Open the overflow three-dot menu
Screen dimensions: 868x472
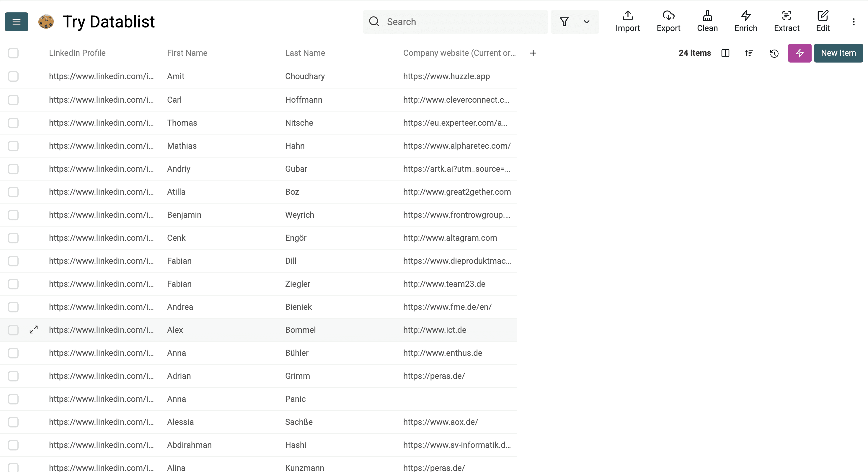pos(854,22)
